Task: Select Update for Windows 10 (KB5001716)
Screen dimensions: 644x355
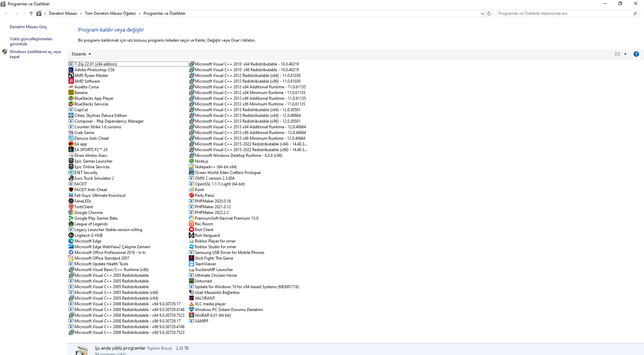Action: point(244,287)
